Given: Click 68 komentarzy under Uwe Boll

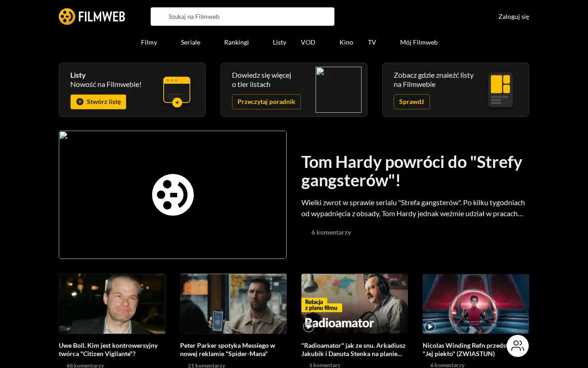Looking at the screenshot, I should 85,365.
